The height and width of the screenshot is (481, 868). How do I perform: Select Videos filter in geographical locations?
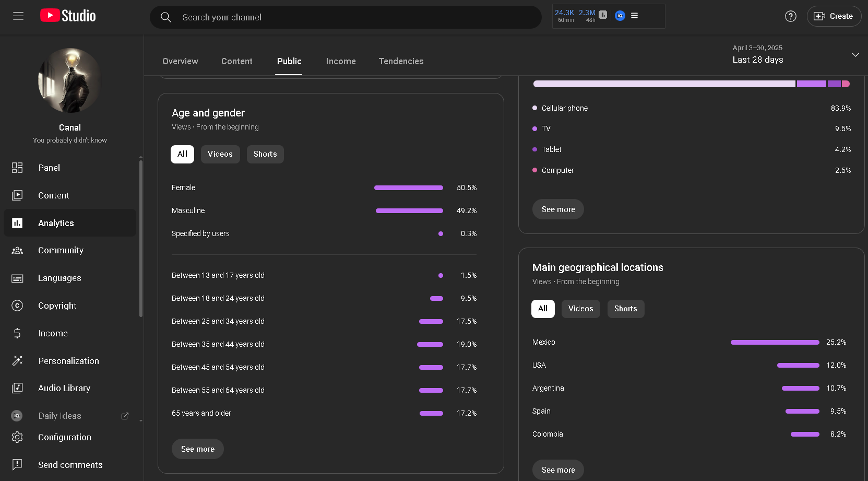581,309
